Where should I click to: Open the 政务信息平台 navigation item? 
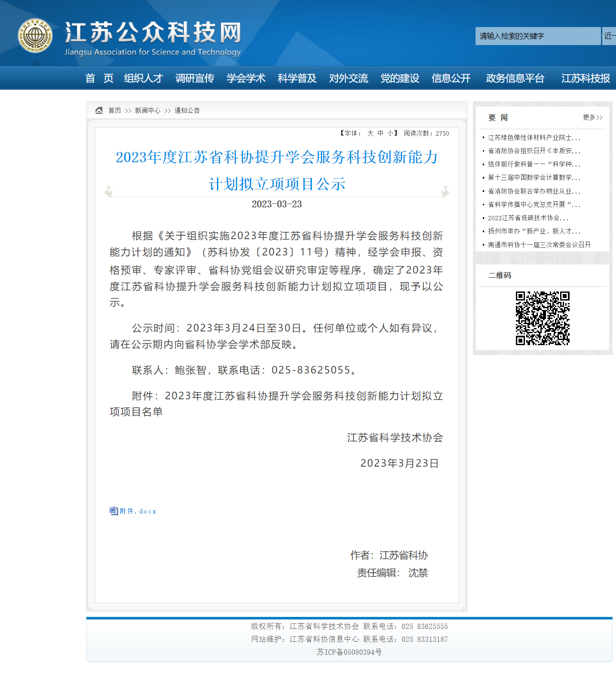click(x=515, y=78)
